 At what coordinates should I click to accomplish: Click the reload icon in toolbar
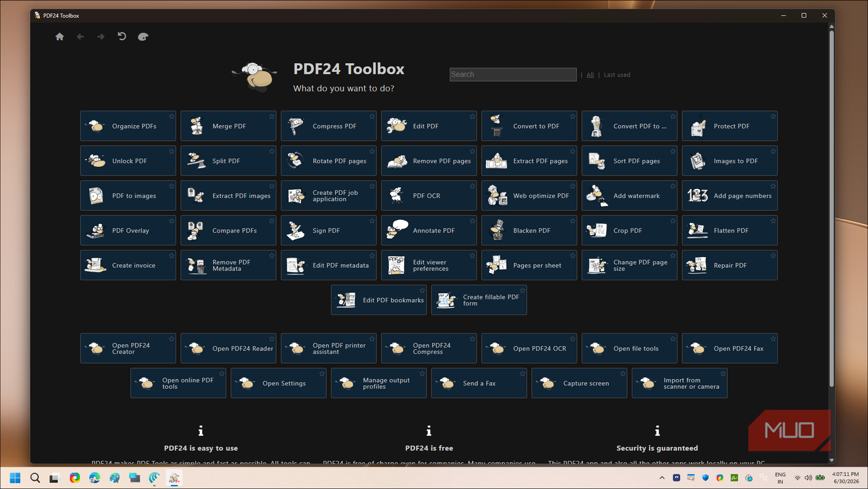(122, 37)
